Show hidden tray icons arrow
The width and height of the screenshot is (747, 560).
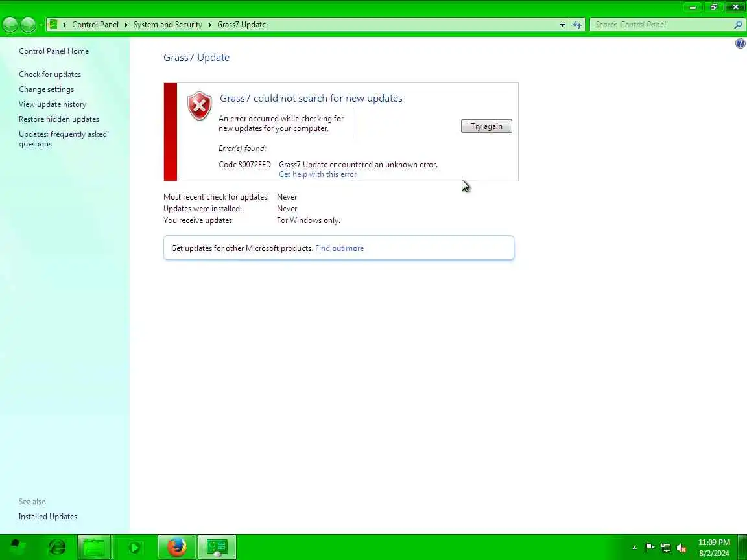[634, 548]
